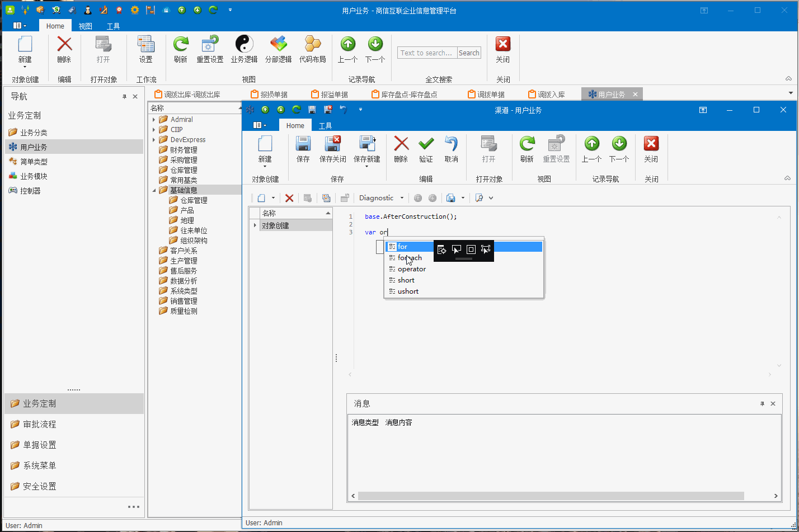799x532 pixels.
Task: Close the 用户业务 document tab
Action: pos(635,95)
